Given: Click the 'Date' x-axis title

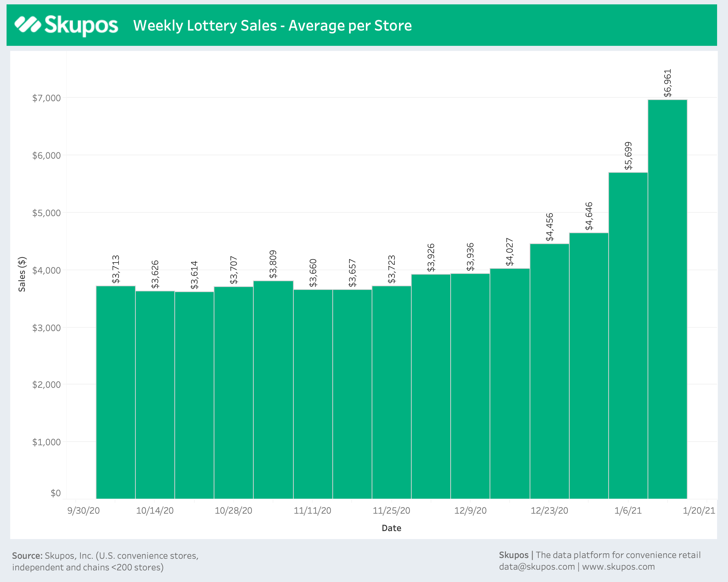Looking at the screenshot, I should point(391,528).
